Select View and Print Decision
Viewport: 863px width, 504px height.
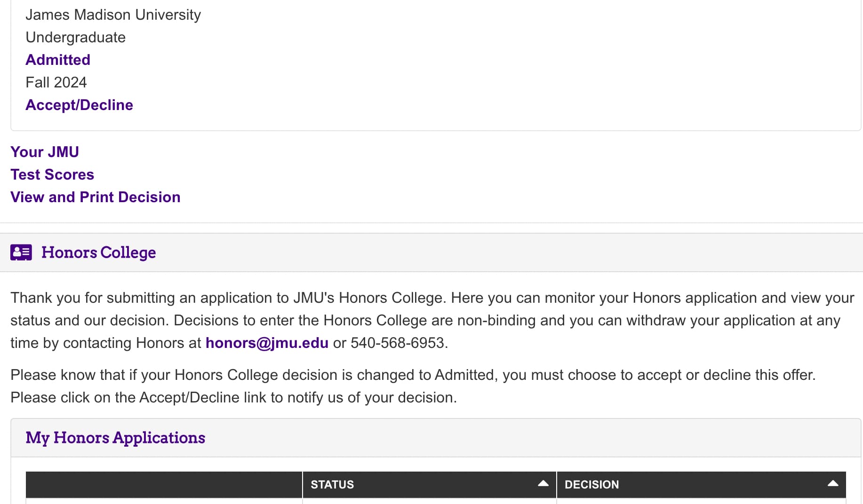coord(96,197)
